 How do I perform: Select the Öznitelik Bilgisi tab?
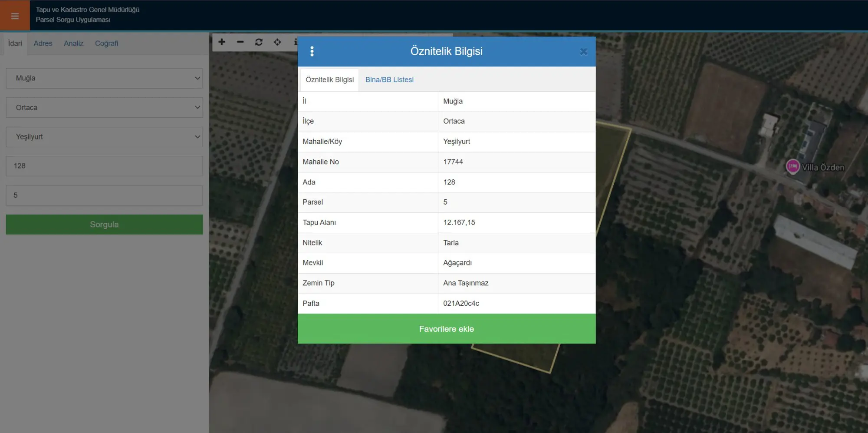pyautogui.click(x=329, y=80)
